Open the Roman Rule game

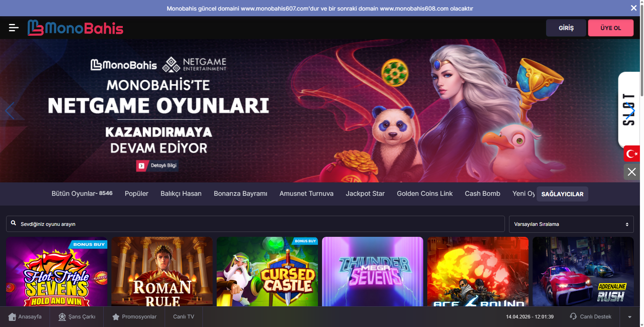[162, 272]
